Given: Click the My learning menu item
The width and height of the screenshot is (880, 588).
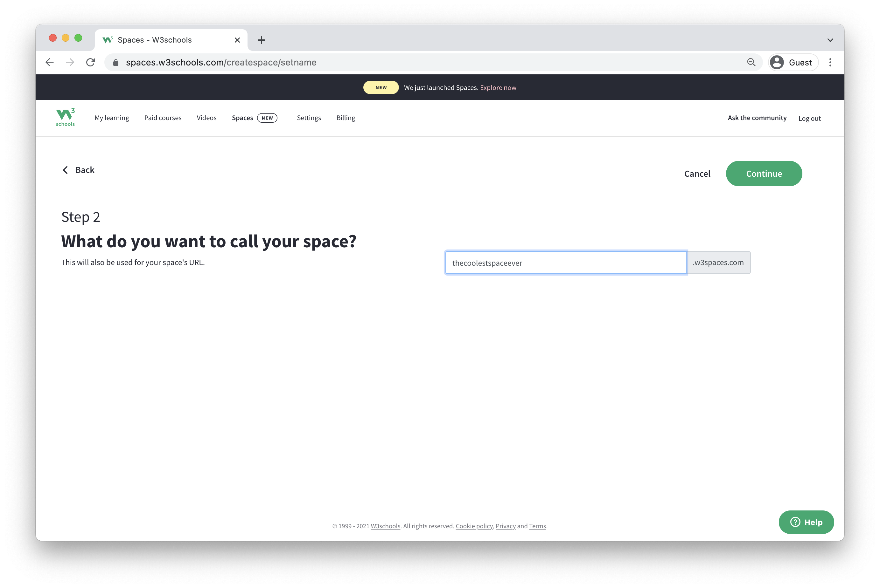Looking at the screenshot, I should [111, 118].
